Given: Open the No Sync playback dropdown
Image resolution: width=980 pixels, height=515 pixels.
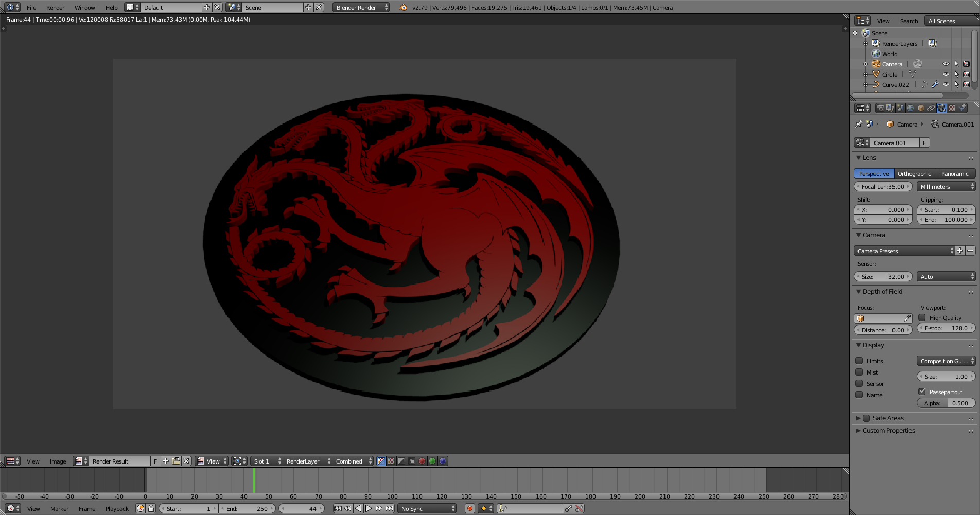Looking at the screenshot, I should pyautogui.click(x=427, y=508).
